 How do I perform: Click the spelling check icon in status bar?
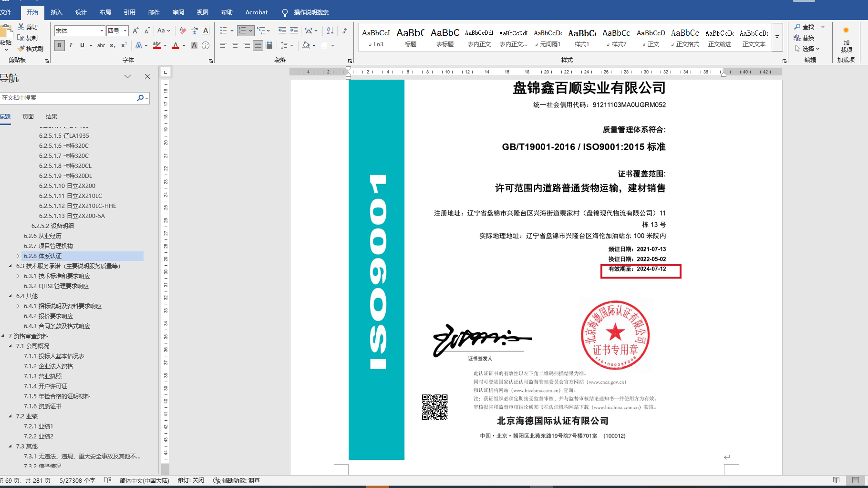108,480
